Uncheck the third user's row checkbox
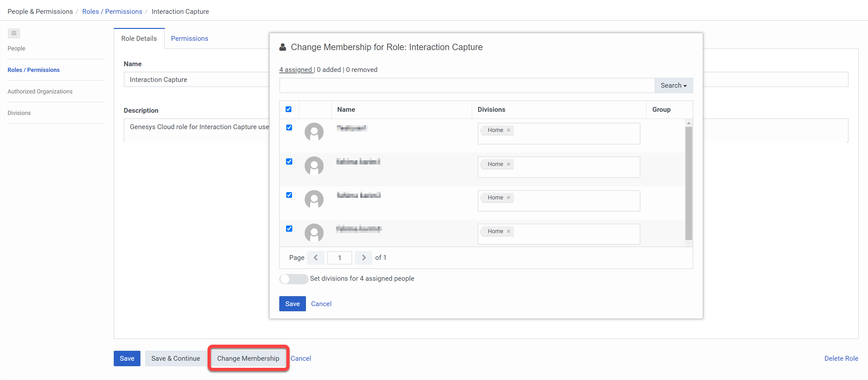 289,195
